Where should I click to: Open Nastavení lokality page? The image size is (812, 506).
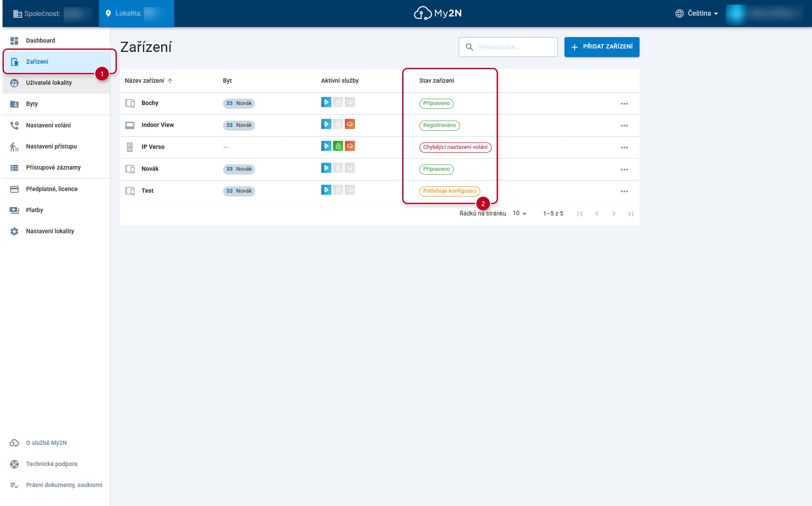point(56,231)
